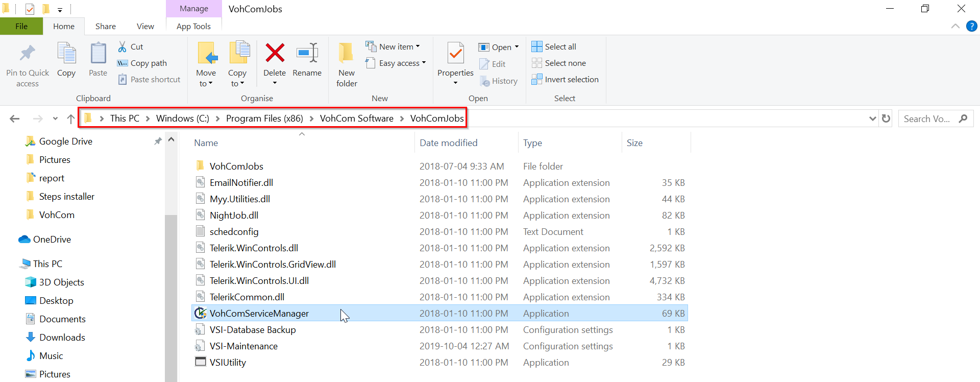The height and width of the screenshot is (382, 980).
Task: Click the Manage contextual tab
Action: [x=194, y=9]
